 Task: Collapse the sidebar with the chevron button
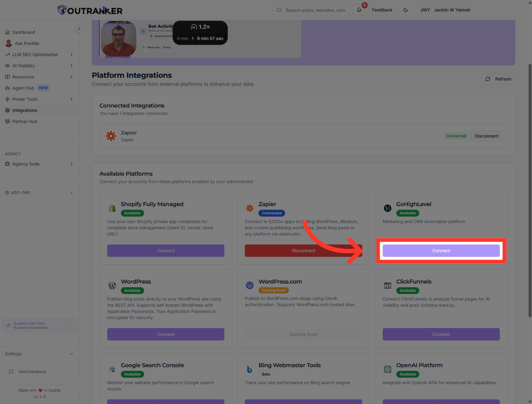point(79,28)
